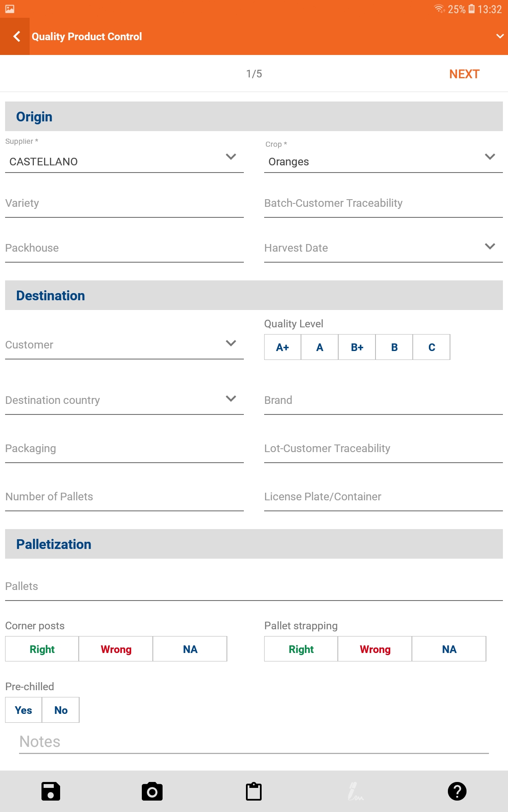The image size is (508, 812).
Task: Tap the picture notification icon in status bar
Action: (10, 9)
